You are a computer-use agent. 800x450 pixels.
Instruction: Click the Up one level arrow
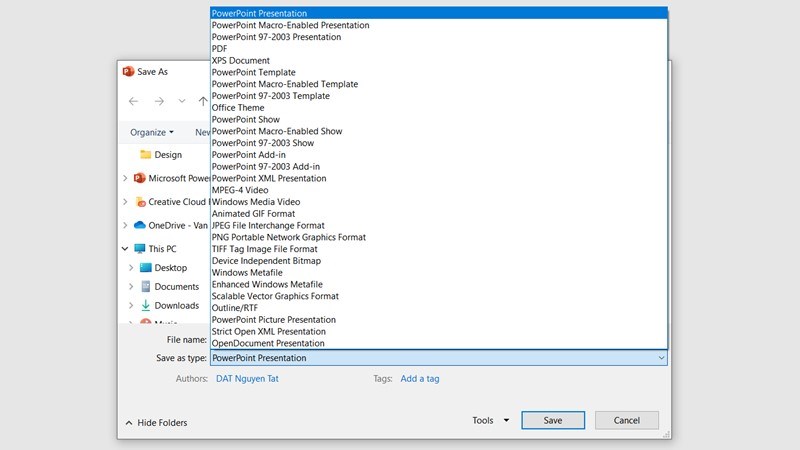[203, 101]
